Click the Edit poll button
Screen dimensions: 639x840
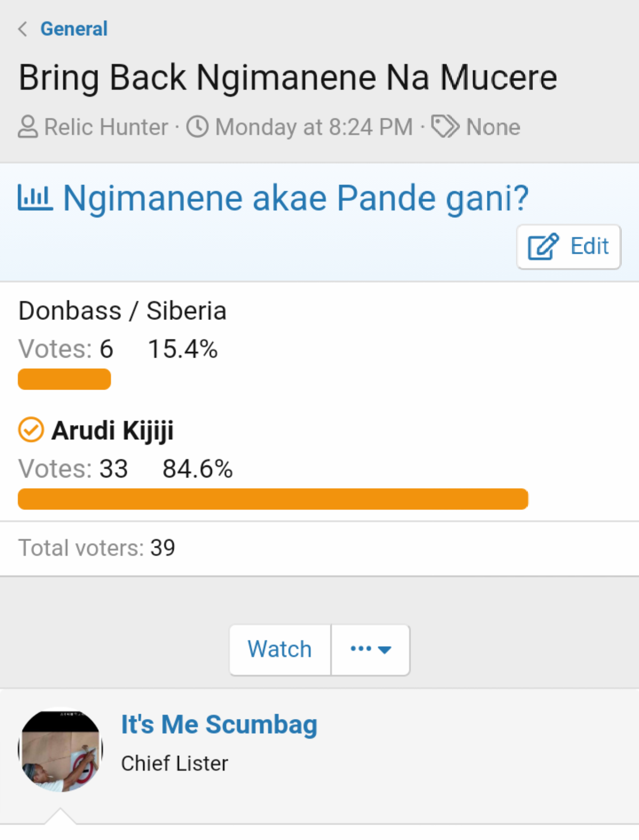(x=569, y=247)
